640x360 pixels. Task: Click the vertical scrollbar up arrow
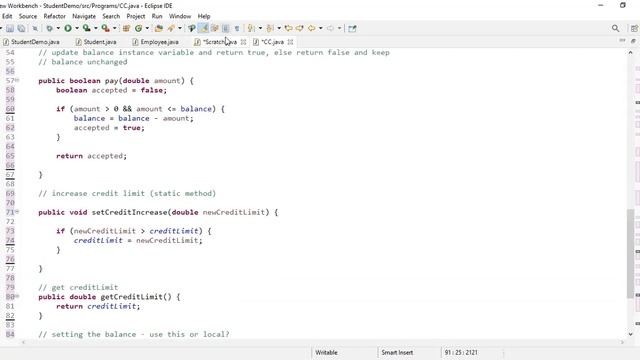pos(631,52)
